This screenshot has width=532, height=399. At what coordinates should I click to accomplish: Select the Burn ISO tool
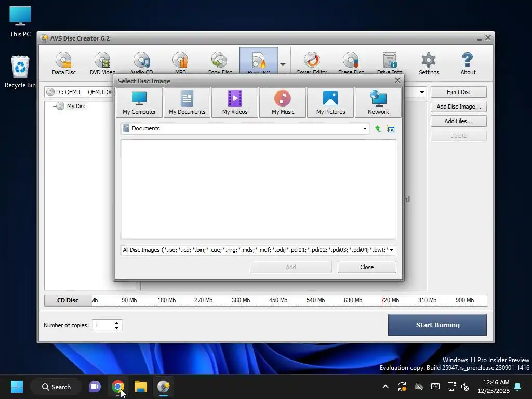pos(259,61)
